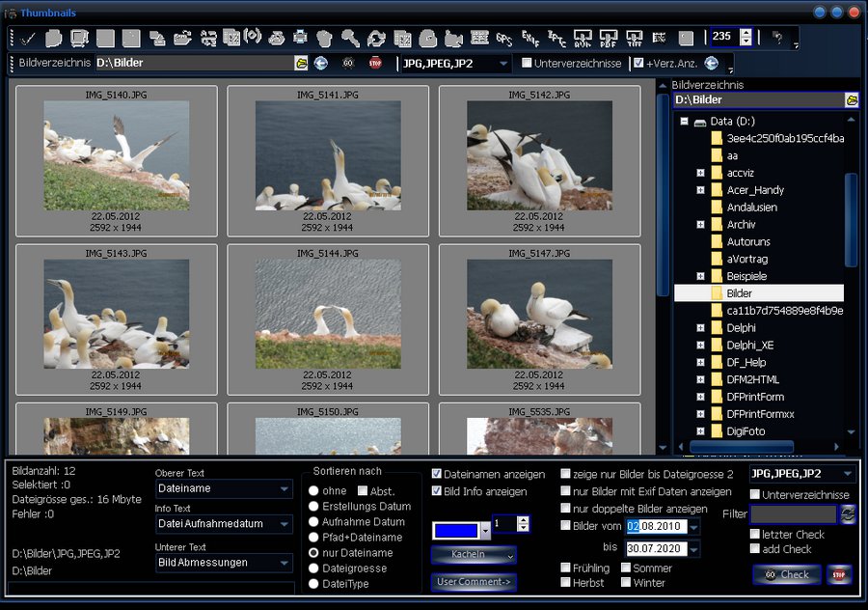This screenshot has width=868, height=610.
Task: Click the red STOP icon beside the path bar
Action: 375,64
